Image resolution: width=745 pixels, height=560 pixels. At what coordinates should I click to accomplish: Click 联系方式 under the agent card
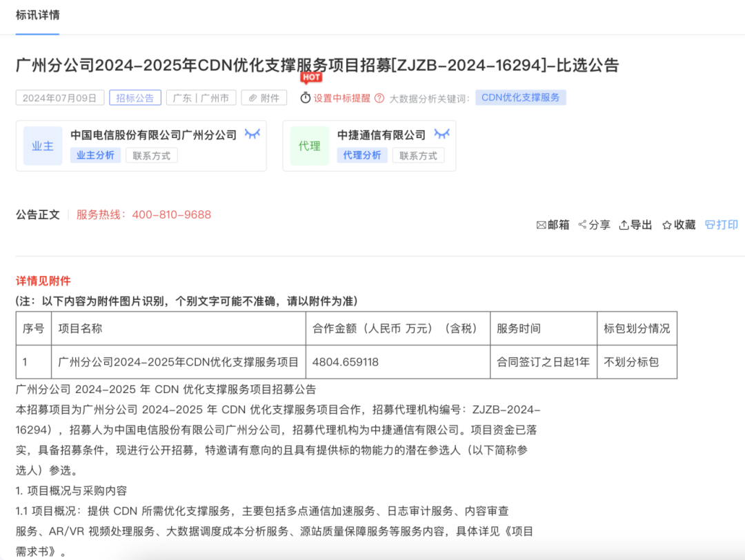(x=418, y=155)
